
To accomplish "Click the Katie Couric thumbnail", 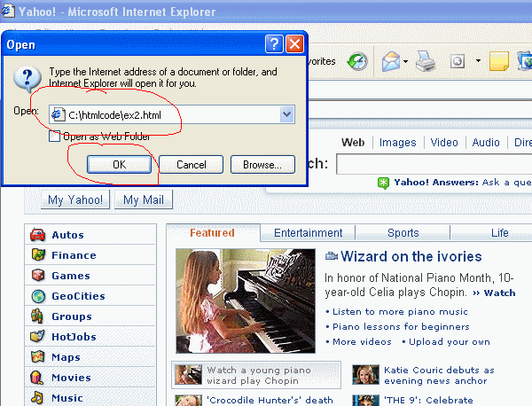I will point(365,375).
